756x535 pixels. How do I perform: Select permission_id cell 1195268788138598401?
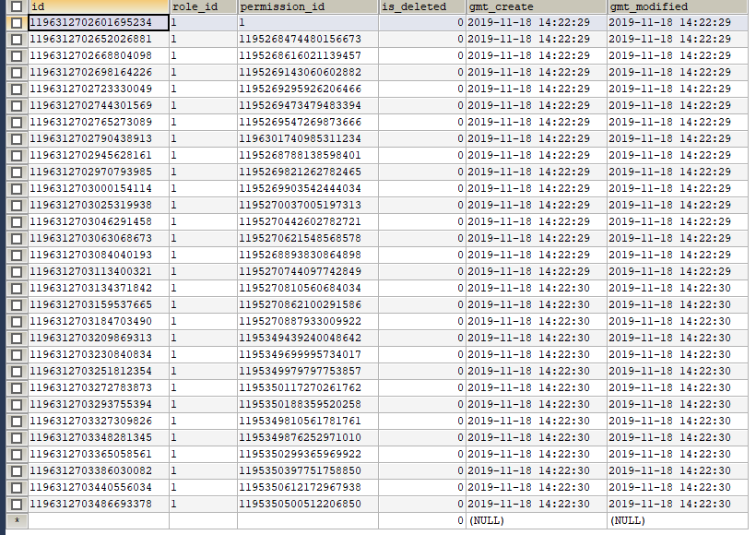point(308,155)
